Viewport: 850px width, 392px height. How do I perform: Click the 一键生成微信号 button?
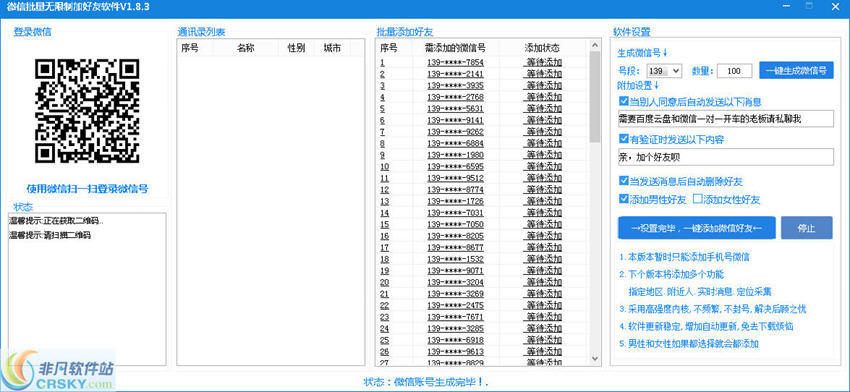coord(796,70)
